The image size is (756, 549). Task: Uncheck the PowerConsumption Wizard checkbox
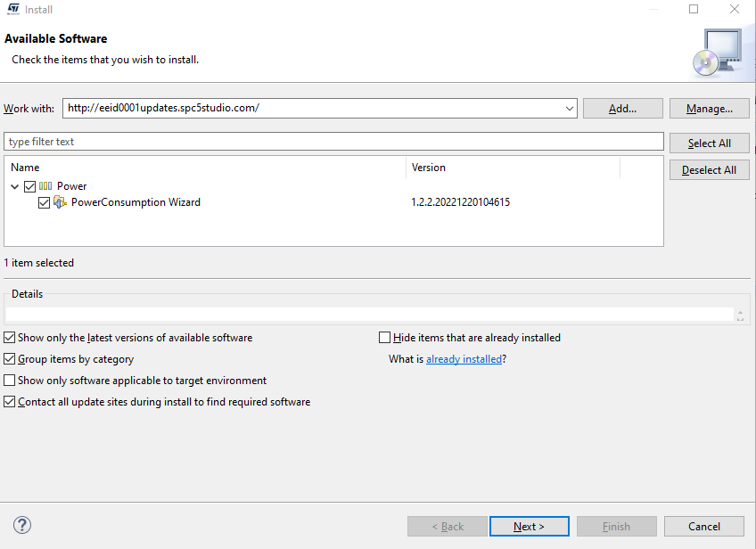click(44, 203)
